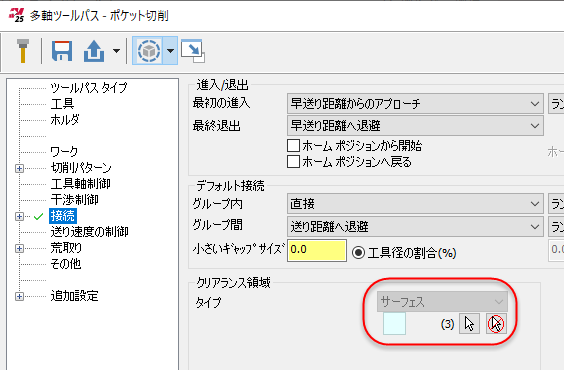The height and width of the screenshot is (370, 564).
Task: Open dropdown arrow beside sphere display icon
Action: (x=170, y=51)
